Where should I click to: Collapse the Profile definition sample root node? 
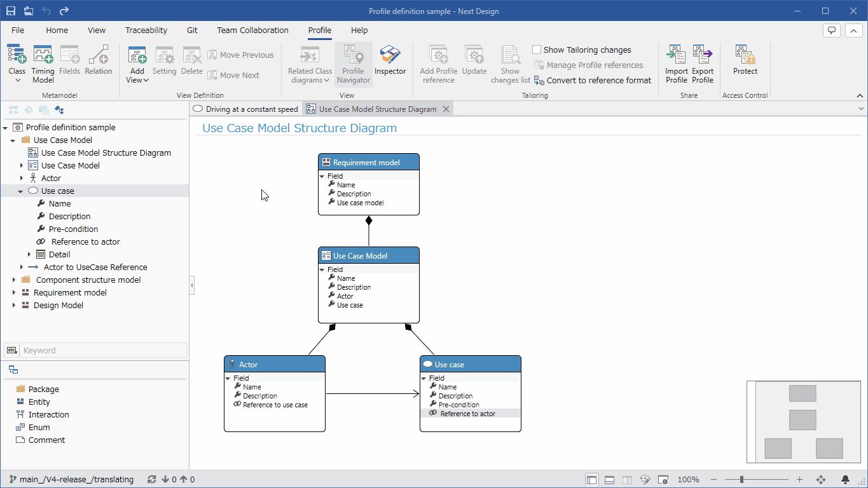(6, 128)
